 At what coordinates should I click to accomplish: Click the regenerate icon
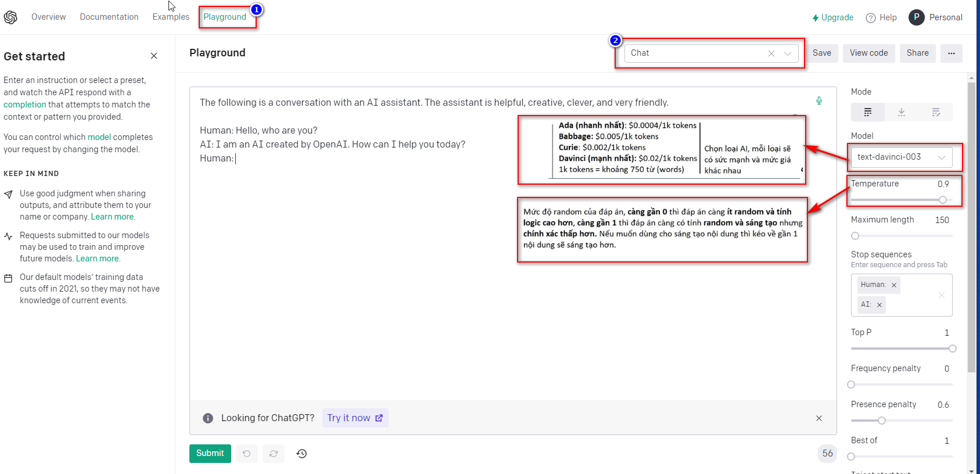tap(274, 454)
